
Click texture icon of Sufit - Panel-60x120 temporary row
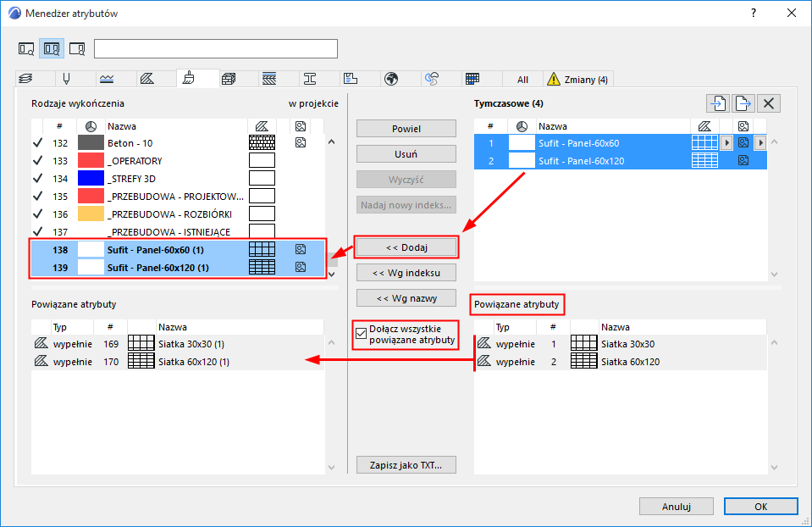743,161
